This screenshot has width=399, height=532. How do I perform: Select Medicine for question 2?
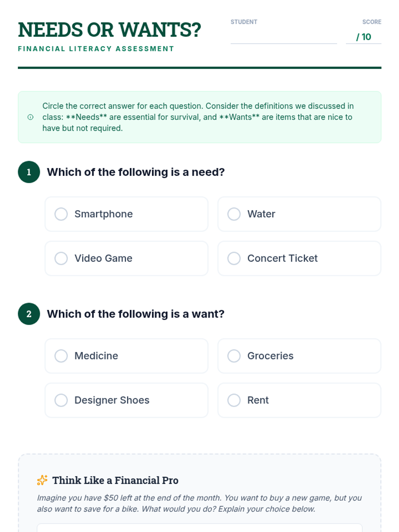tap(61, 356)
